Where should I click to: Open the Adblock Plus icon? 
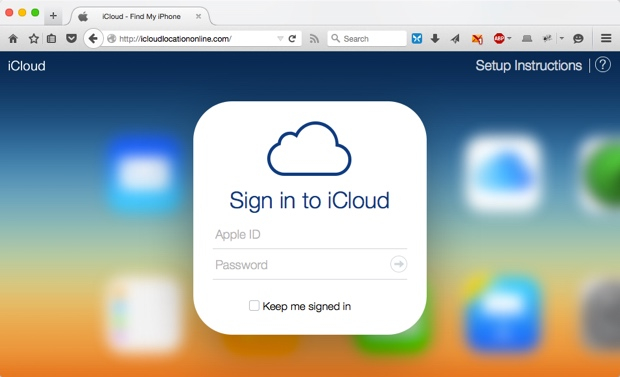(x=499, y=38)
